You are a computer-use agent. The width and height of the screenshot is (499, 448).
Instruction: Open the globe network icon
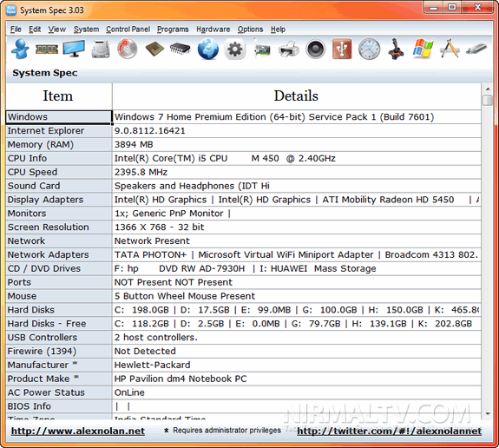[x=207, y=49]
